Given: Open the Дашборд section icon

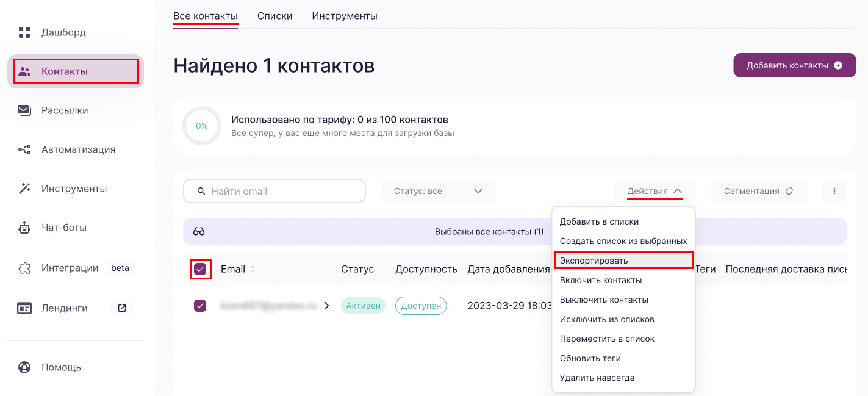Looking at the screenshot, I should coord(24,32).
